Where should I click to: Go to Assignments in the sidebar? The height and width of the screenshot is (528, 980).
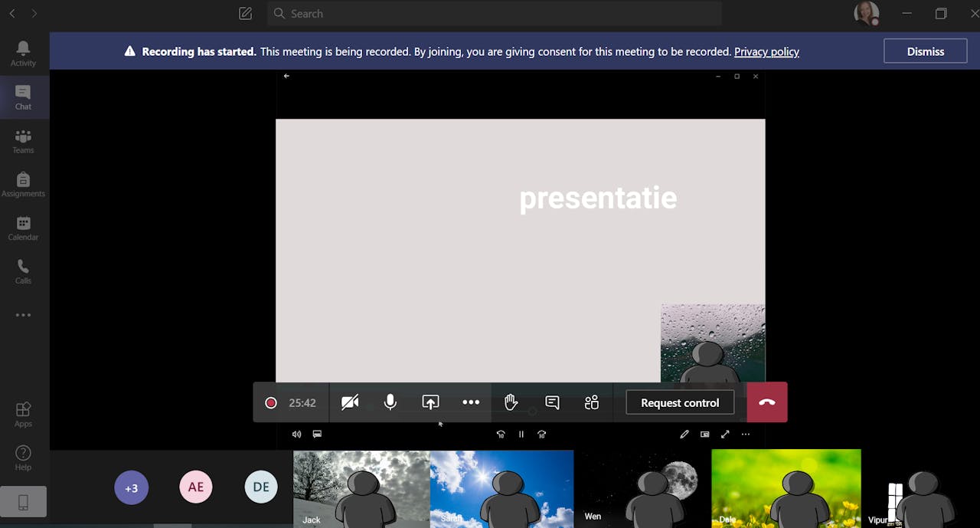coord(23,185)
